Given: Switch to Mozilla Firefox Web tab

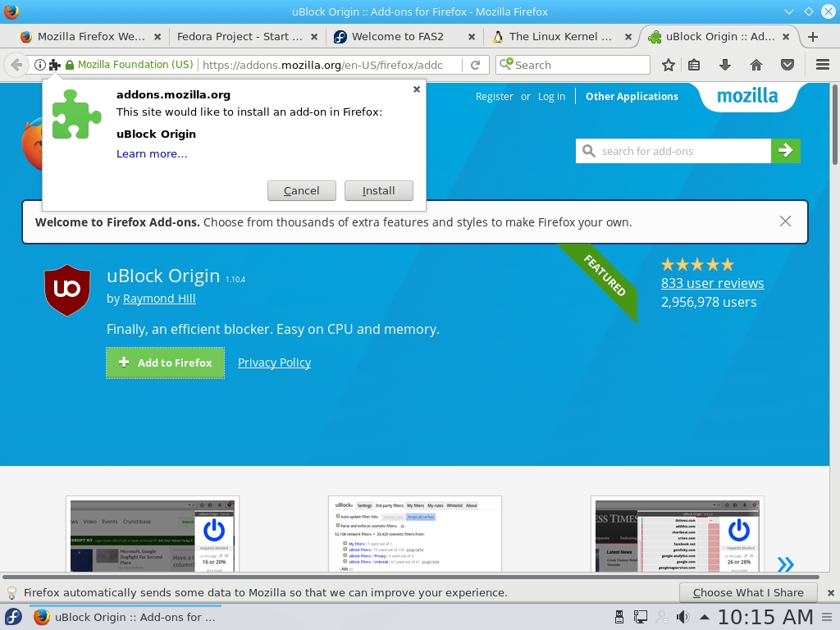Looking at the screenshot, I should [x=91, y=36].
